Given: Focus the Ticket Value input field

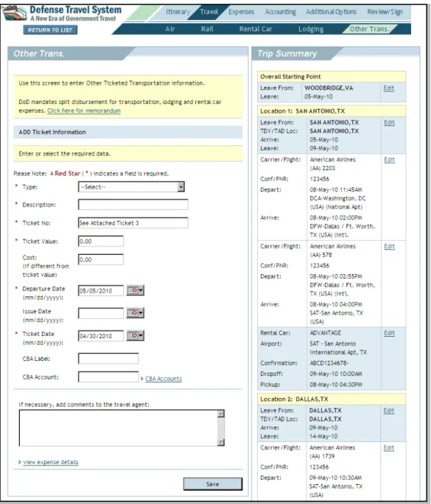Looking at the screenshot, I should click(x=101, y=242).
